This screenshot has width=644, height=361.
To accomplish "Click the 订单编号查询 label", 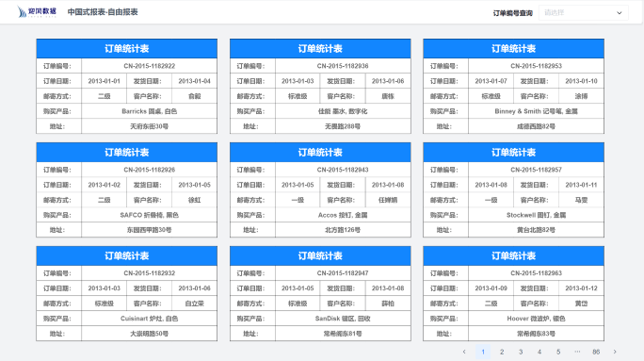I will 512,13.
